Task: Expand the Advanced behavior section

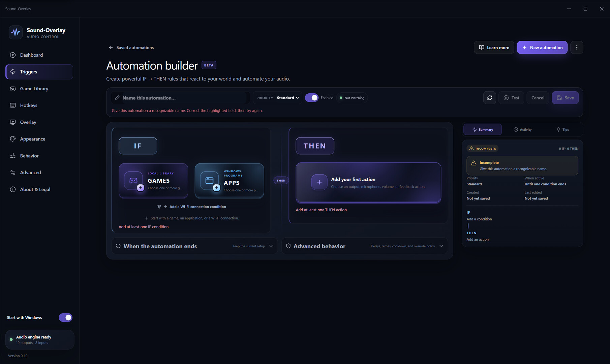Action: 365,246
